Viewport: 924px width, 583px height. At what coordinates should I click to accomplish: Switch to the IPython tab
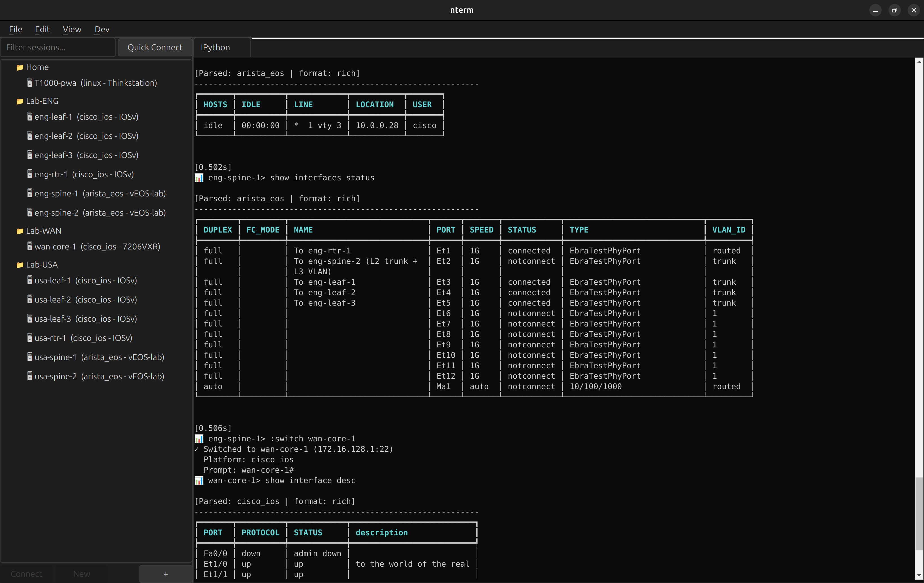(x=215, y=47)
